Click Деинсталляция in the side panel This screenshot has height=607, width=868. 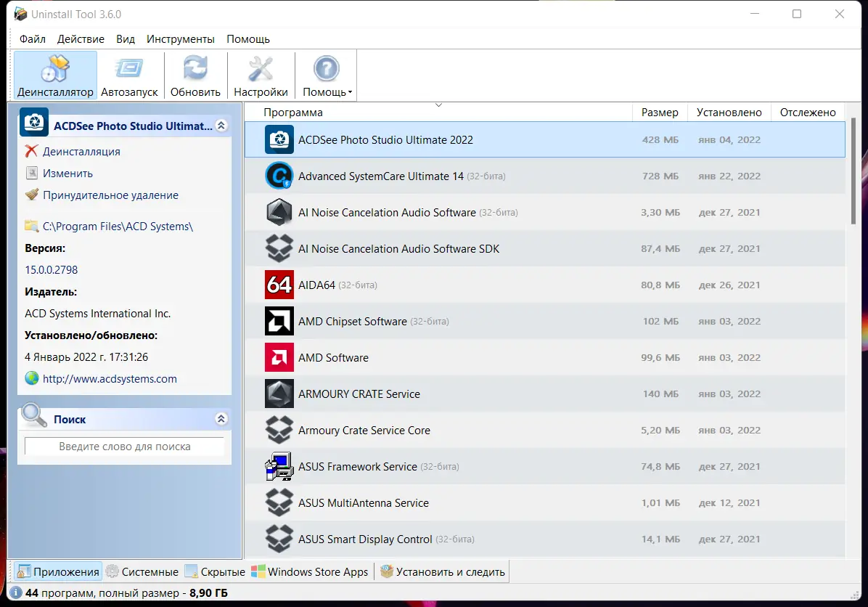(81, 151)
